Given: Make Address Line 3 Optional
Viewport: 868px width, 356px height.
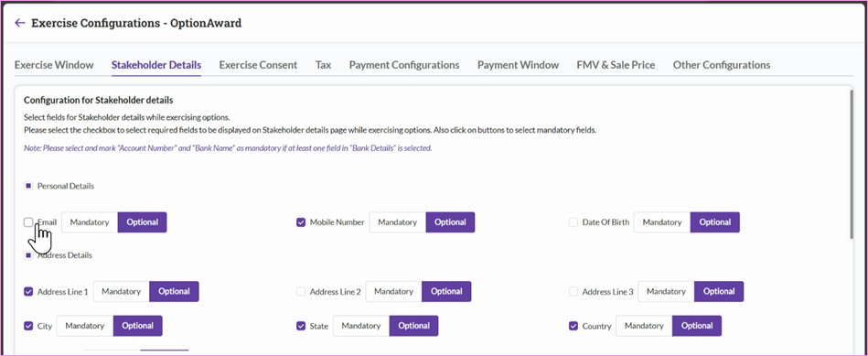Looking at the screenshot, I should (x=719, y=291).
